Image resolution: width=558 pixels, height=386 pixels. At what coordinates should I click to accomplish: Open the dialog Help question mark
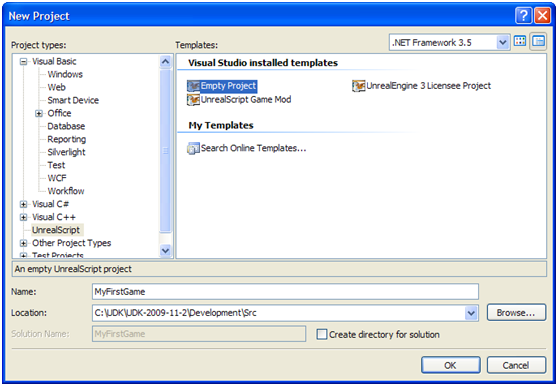tap(523, 16)
